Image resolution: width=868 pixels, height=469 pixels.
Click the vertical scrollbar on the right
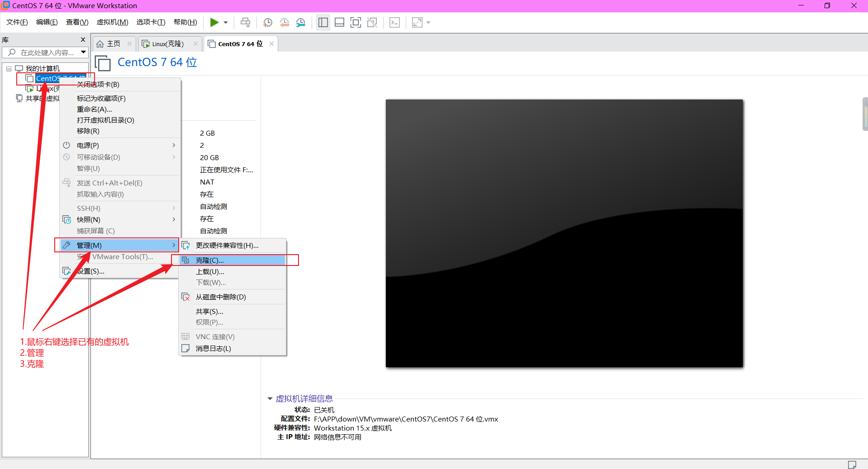(865, 114)
